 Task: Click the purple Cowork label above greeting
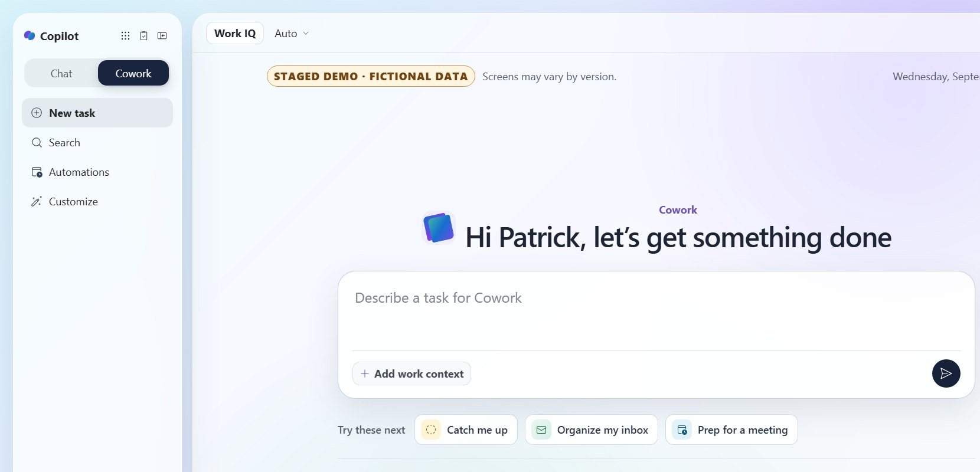coord(678,209)
